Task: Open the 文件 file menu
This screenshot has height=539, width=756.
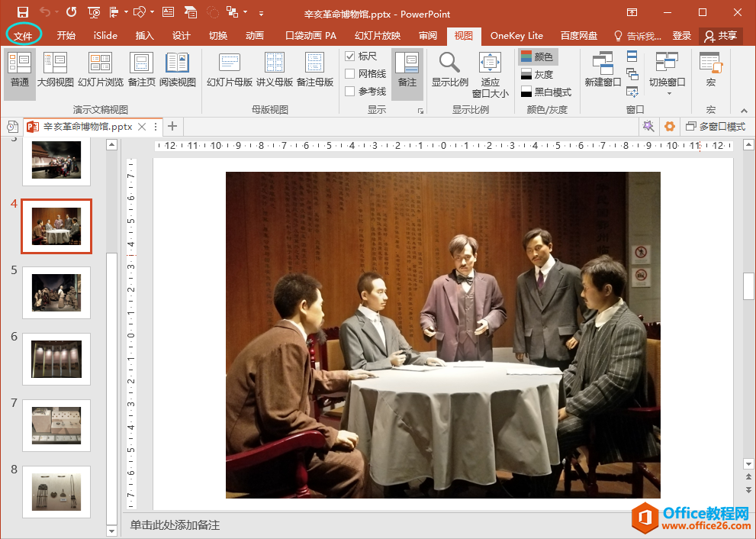Action: click(23, 36)
